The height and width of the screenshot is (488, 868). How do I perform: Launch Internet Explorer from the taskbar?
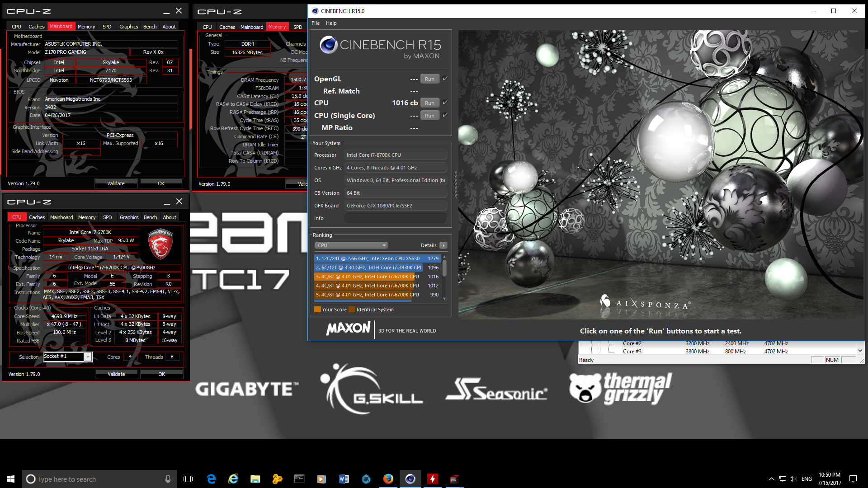[x=233, y=479]
